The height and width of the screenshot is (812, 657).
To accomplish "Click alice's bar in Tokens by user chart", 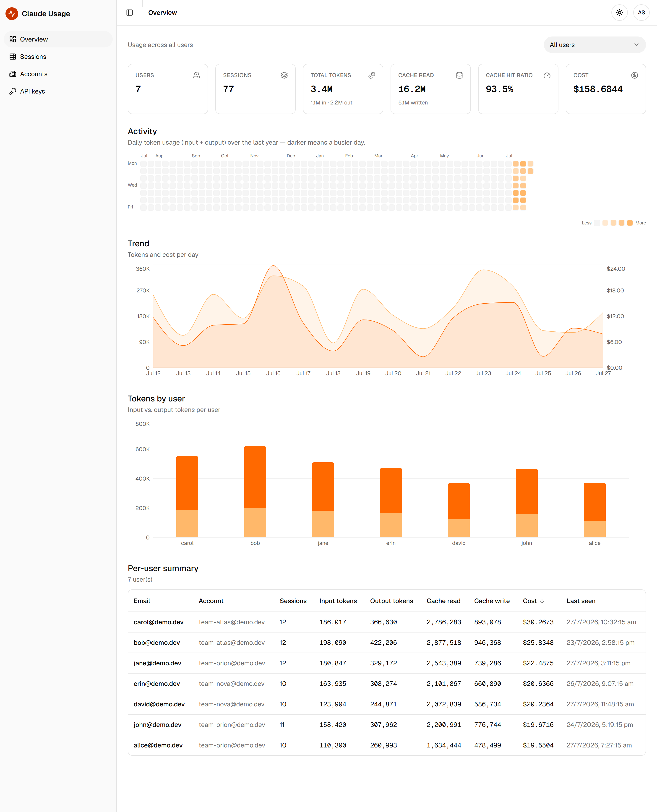I will pyautogui.click(x=594, y=510).
